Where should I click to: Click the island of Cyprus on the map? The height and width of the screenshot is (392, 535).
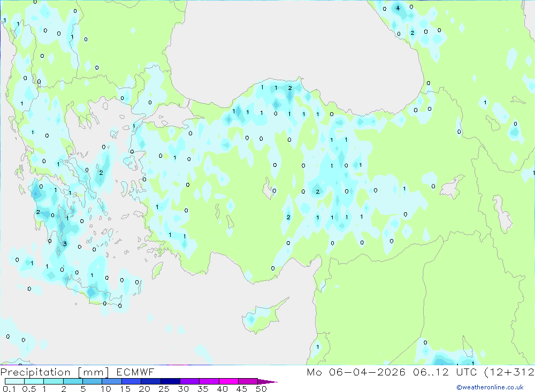pos(264,316)
